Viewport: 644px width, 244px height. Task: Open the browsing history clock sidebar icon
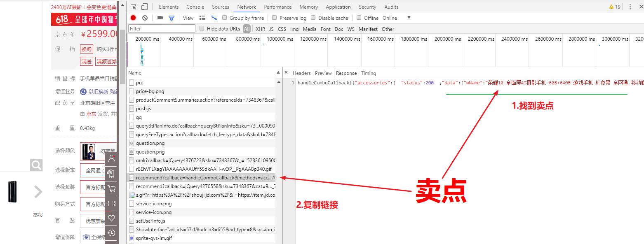point(111,233)
